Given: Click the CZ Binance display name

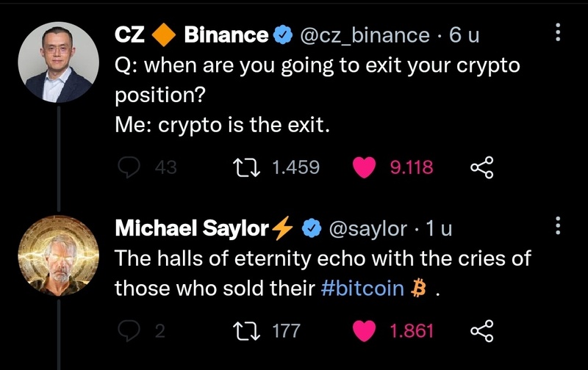Looking at the screenshot, I should pyautogui.click(x=191, y=35).
